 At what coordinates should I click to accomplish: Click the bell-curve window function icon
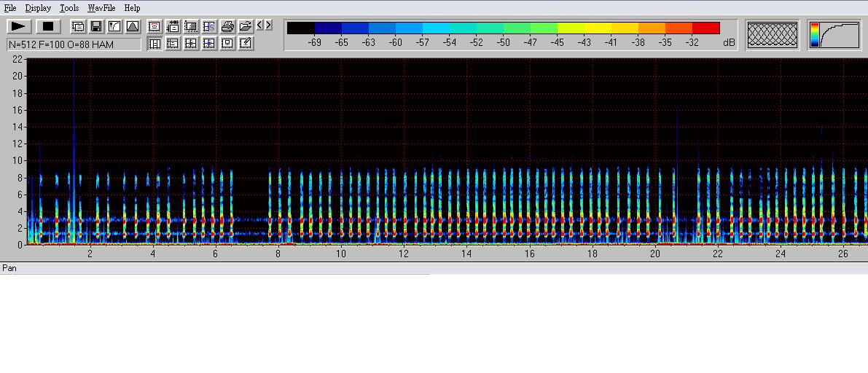point(133,27)
